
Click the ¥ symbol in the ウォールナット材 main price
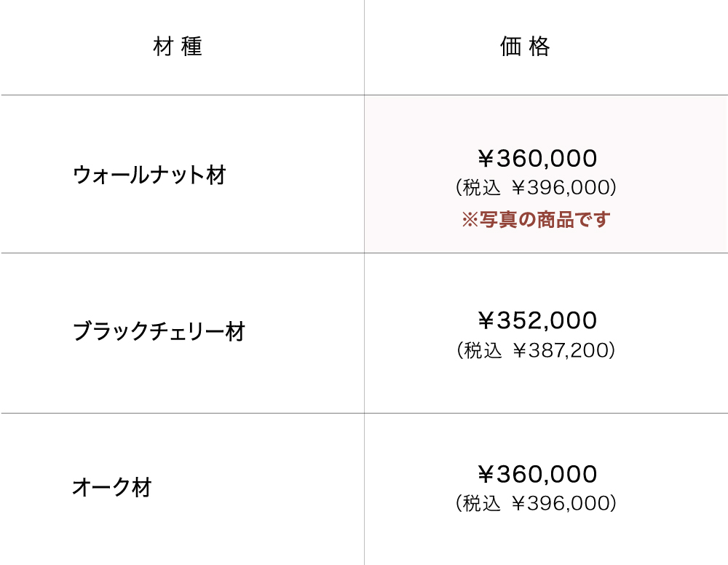(x=486, y=158)
